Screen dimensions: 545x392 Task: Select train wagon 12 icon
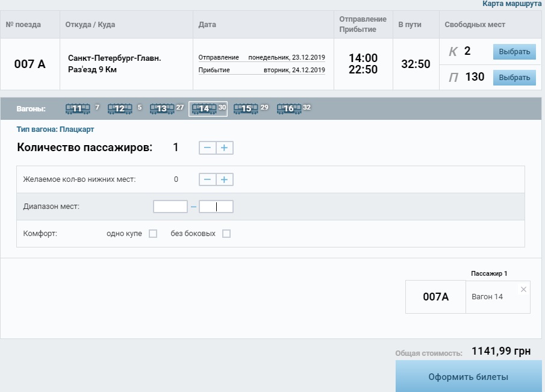coord(119,109)
